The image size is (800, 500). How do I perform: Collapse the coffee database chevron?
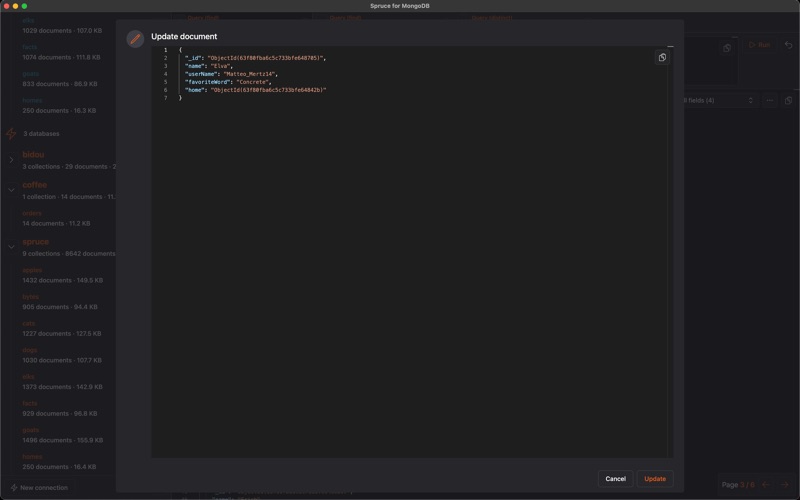(x=11, y=190)
